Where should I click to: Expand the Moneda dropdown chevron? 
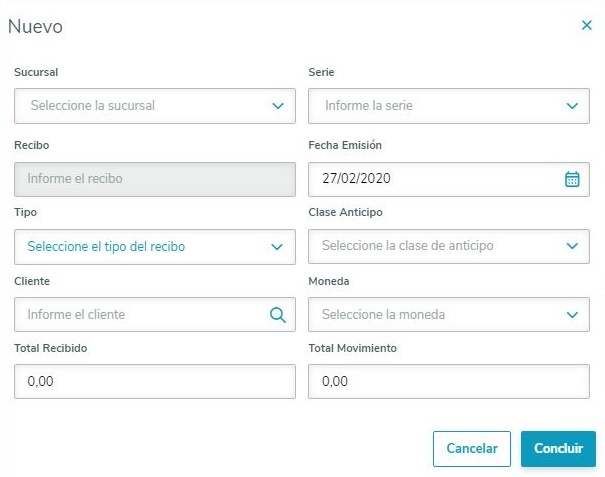click(x=572, y=315)
